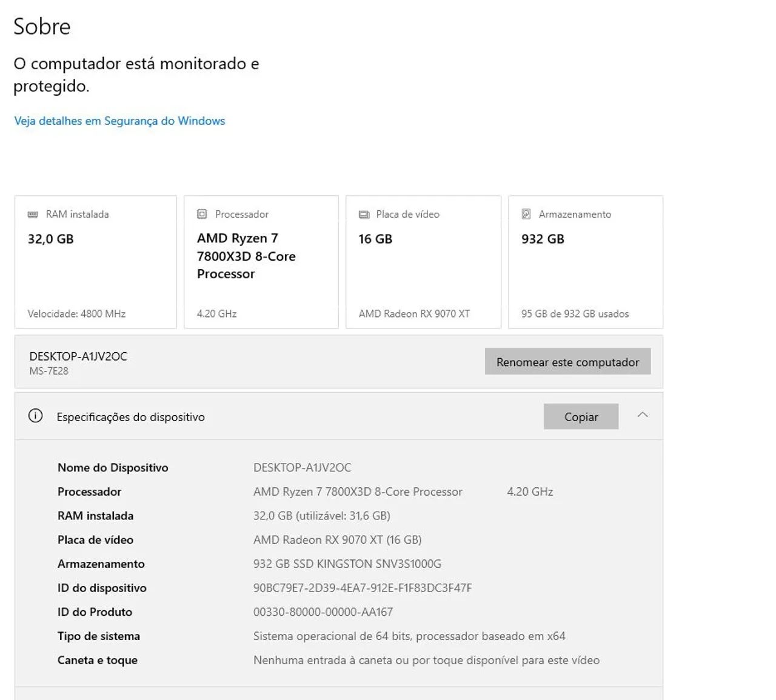This screenshot has height=700, width=776.
Task: Click the bold 32,0 GB value in the RAM card
Action: pyautogui.click(x=51, y=239)
